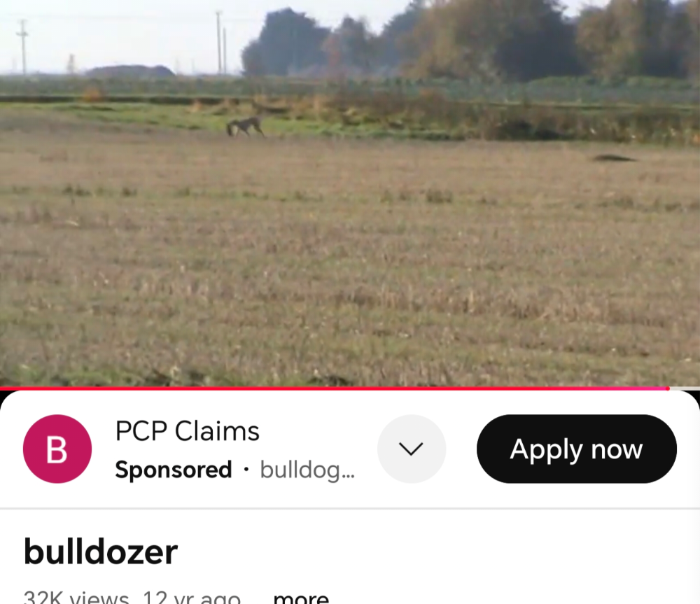Expand the bulldozer video title
Image resolution: width=700 pixels, height=604 pixels.
point(100,552)
